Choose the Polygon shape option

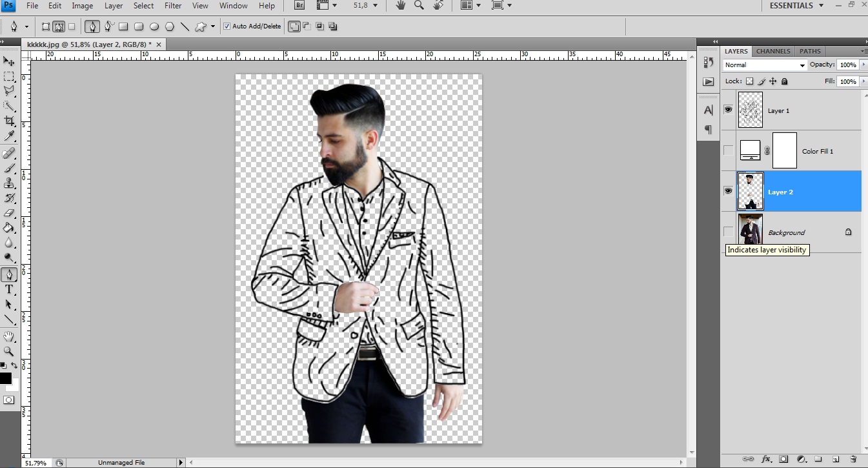[170, 26]
